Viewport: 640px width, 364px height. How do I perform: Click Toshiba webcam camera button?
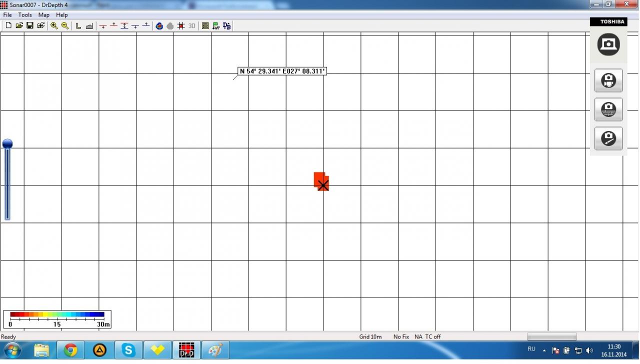point(608,44)
